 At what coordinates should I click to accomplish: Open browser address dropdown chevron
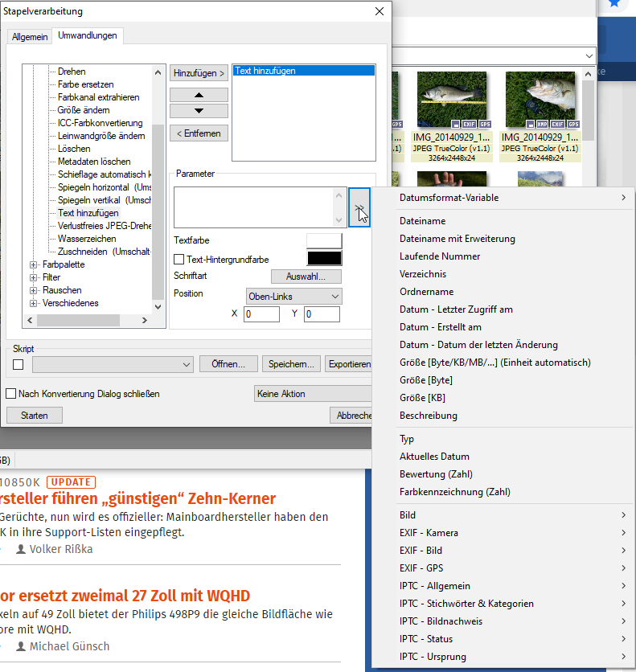(x=589, y=56)
